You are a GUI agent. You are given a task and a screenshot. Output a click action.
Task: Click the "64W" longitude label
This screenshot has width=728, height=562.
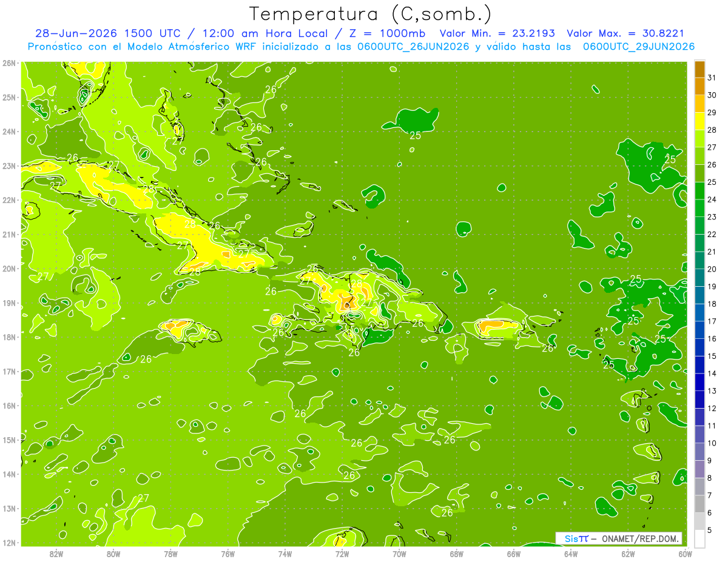[x=571, y=554]
